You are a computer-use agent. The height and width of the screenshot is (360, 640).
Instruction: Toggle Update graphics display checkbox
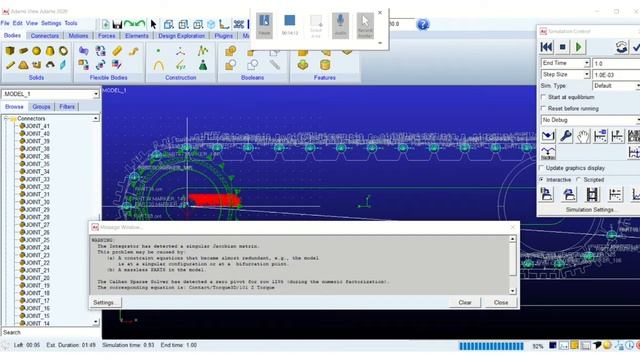[x=542, y=168]
